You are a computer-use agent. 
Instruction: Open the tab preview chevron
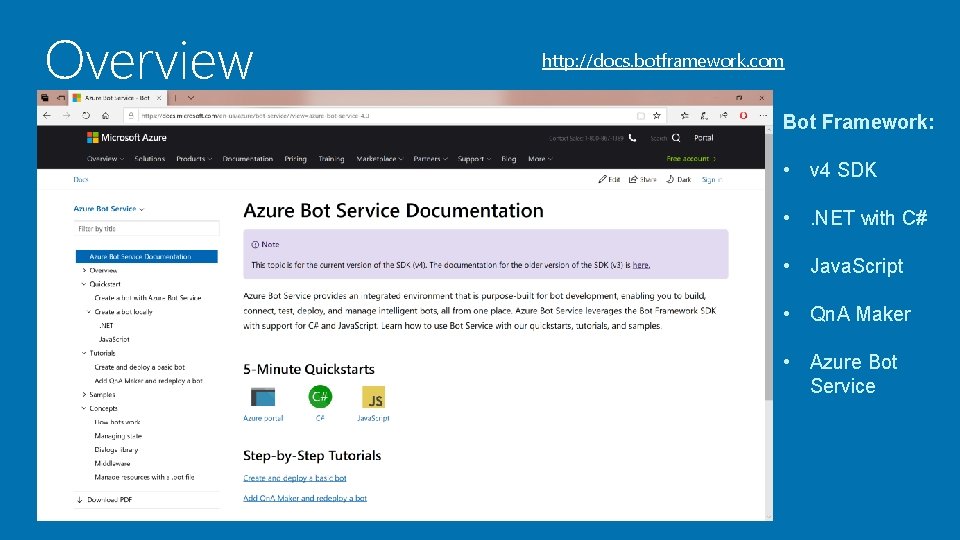click(x=191, y=97)
